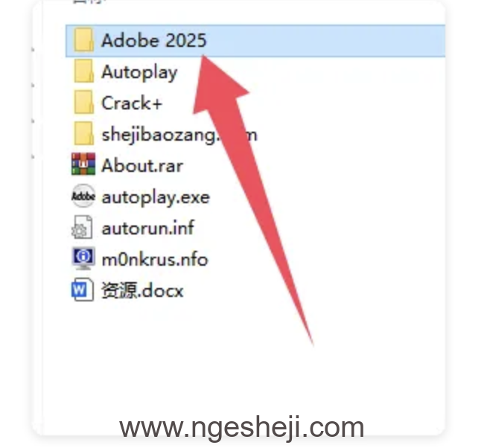
Task: Select the '资源.docx' file name
Action: [x=142, y=290]
